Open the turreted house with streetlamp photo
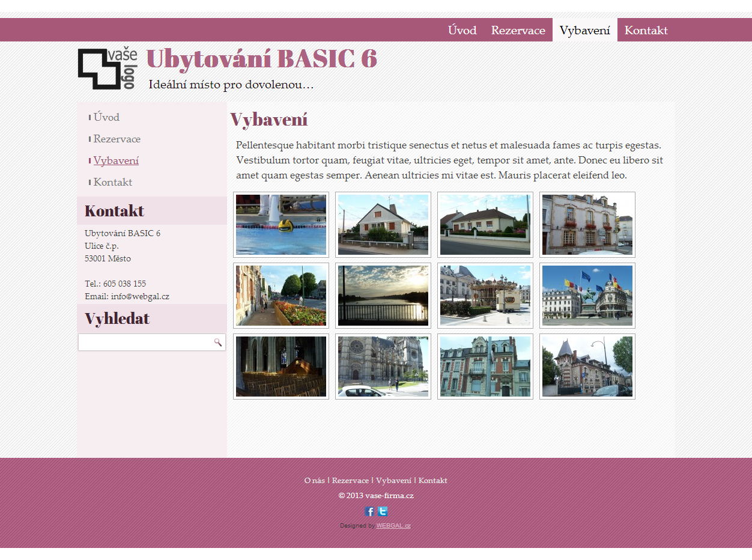 click(x=587, y=367)
